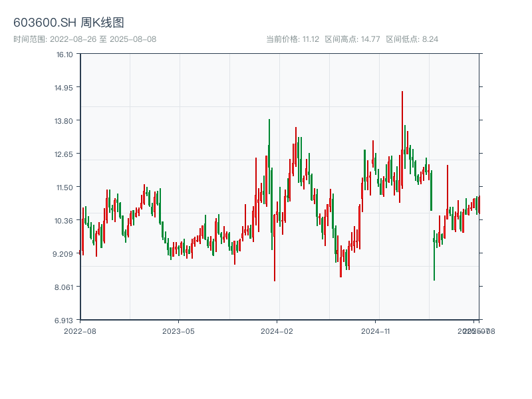Click the y-axis label 9.209
The width and height of the screenshot is (532, 399).
pos(63,254)
